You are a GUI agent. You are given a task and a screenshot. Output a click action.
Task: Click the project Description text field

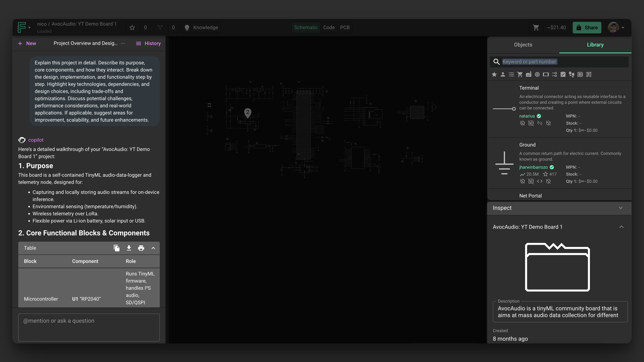pos(560,312)
